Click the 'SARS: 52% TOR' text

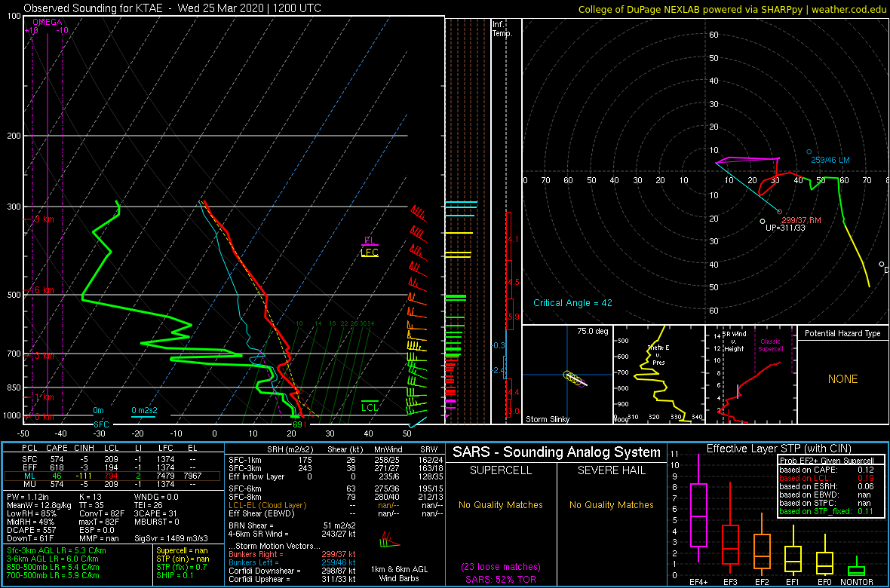point(502,578)
